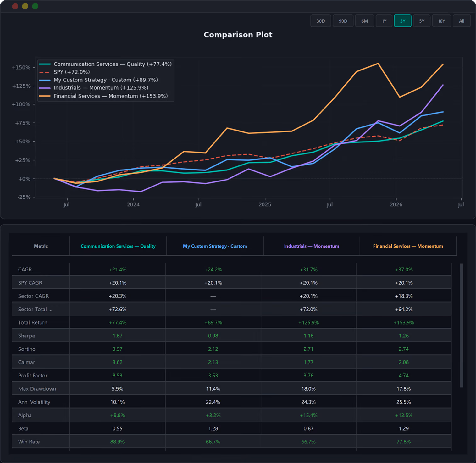Screen dimensions: 476x463
Task: Click the +37.0% CAGR value
Action: pos(404,270)
